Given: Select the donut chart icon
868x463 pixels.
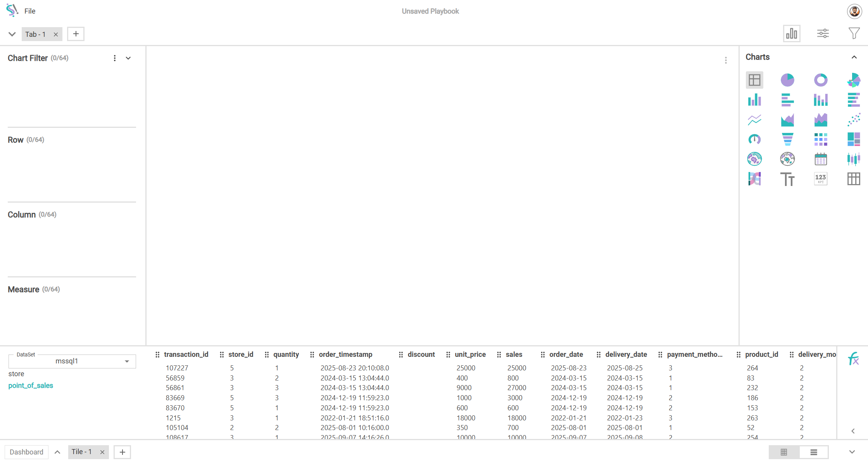Looking at the screenshot, I should 820,80.
